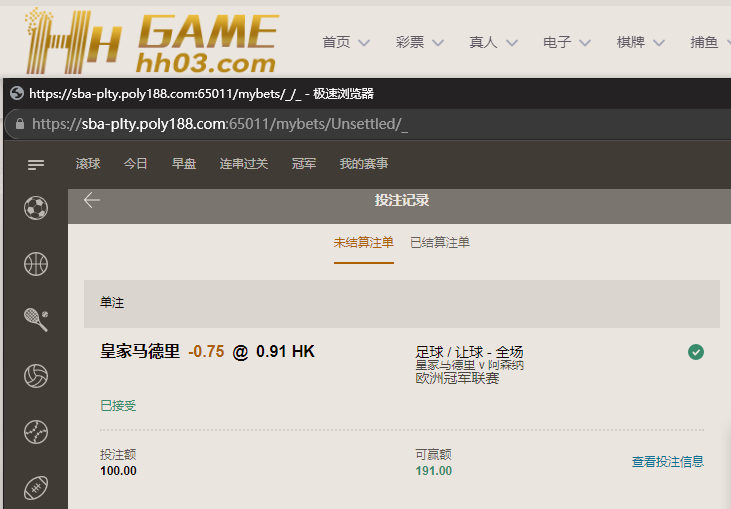Open the hamburger menu icon
The width and height of the screenshot is (731, 509).
coord(36,164)
